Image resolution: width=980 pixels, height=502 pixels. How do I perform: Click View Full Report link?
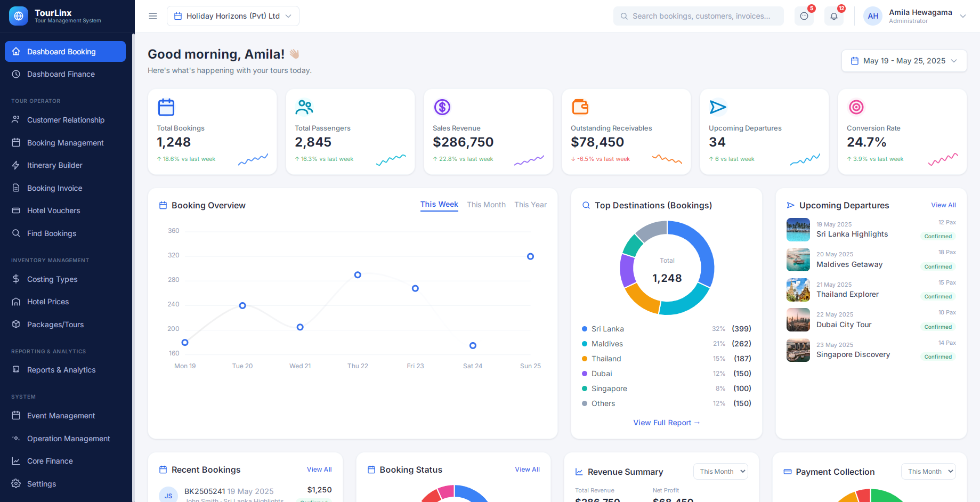667,423
